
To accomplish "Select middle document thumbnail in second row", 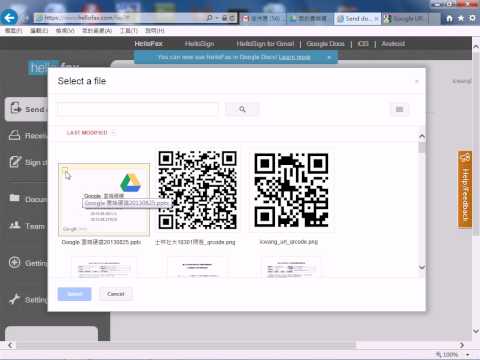I will [x=197, y=267].
